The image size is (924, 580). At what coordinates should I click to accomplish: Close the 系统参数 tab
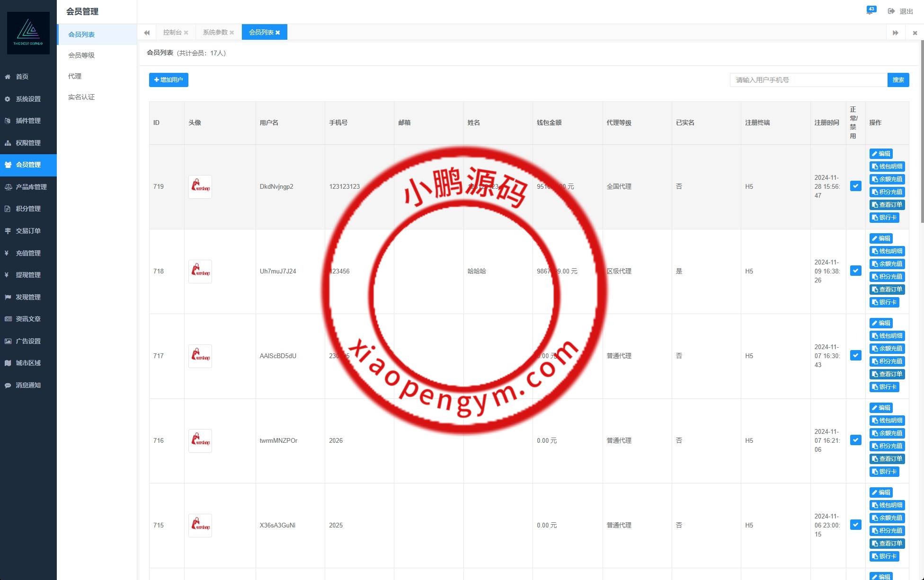[231, 33]
